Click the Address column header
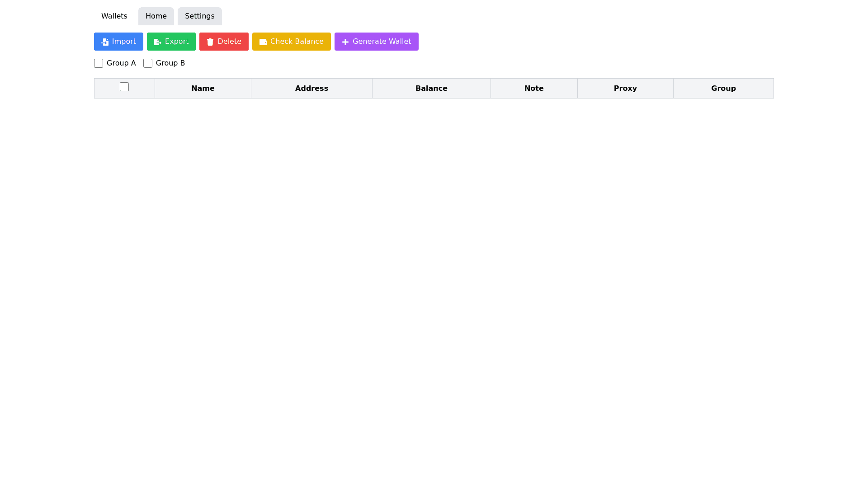 coord(311,89)
